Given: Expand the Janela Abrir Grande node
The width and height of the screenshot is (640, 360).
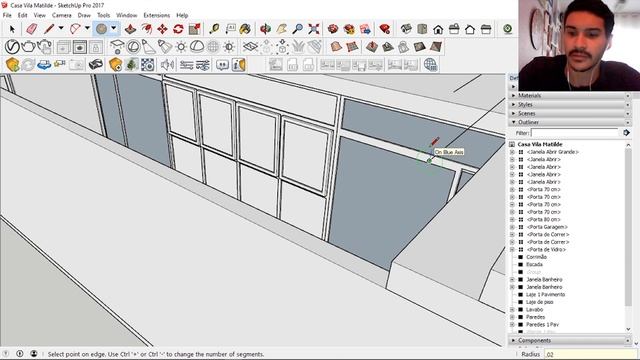Looking at the screenshot, I should [x=512, y=152].
